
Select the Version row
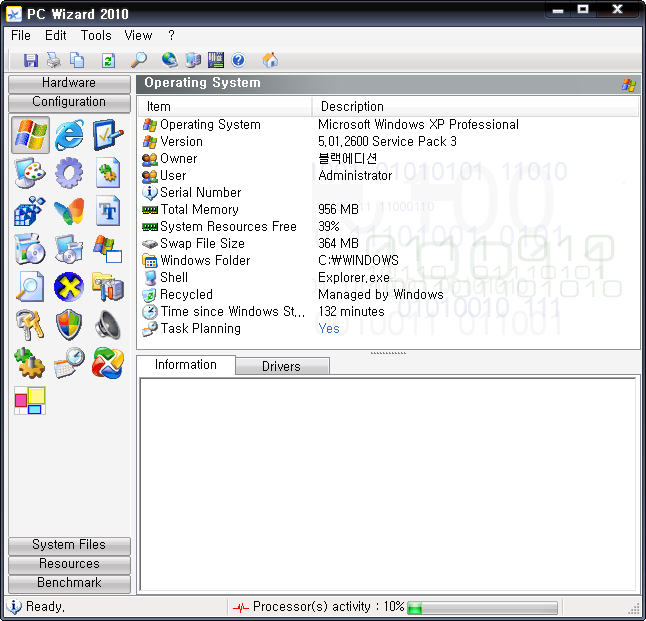388,141
